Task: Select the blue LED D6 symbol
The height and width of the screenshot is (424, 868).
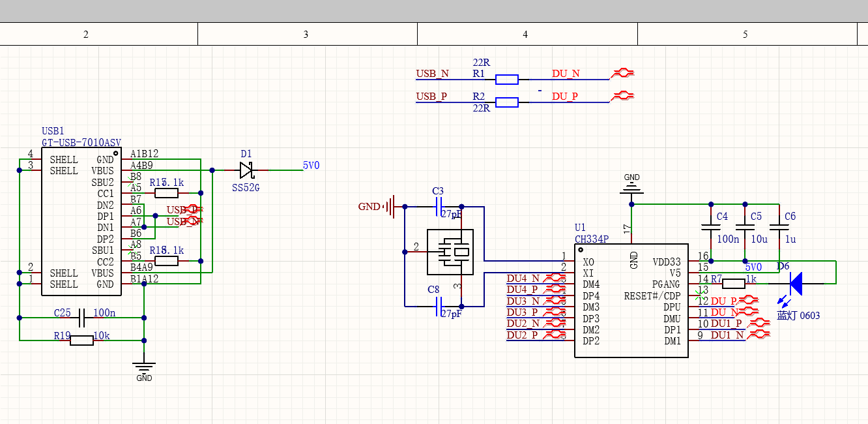Action: point(796,283)
